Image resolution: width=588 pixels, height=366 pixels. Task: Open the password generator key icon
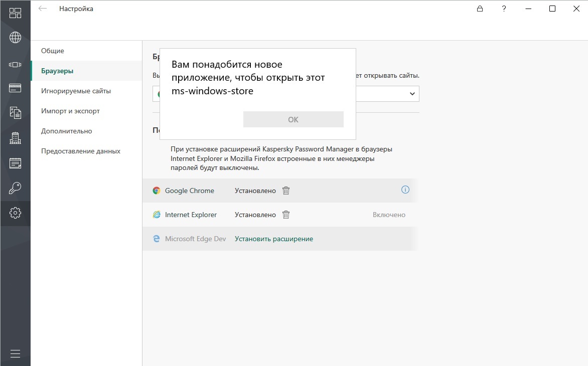tap(15, 188)
